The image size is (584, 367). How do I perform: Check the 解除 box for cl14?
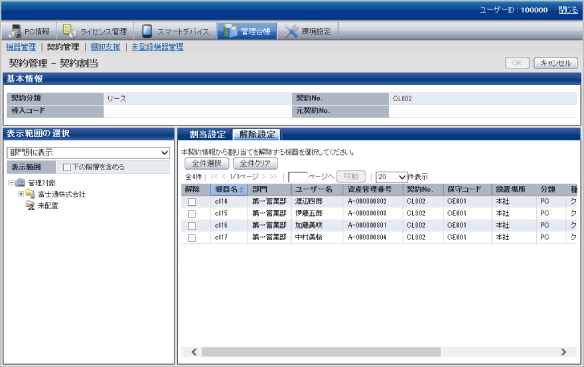[192, 202]
